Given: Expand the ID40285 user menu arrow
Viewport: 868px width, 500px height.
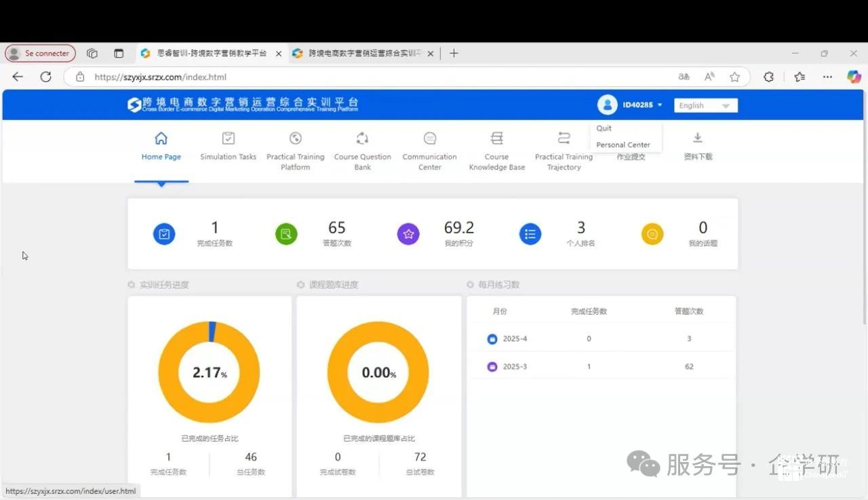Looking at the screenshot, I should (x=660, y=105).
